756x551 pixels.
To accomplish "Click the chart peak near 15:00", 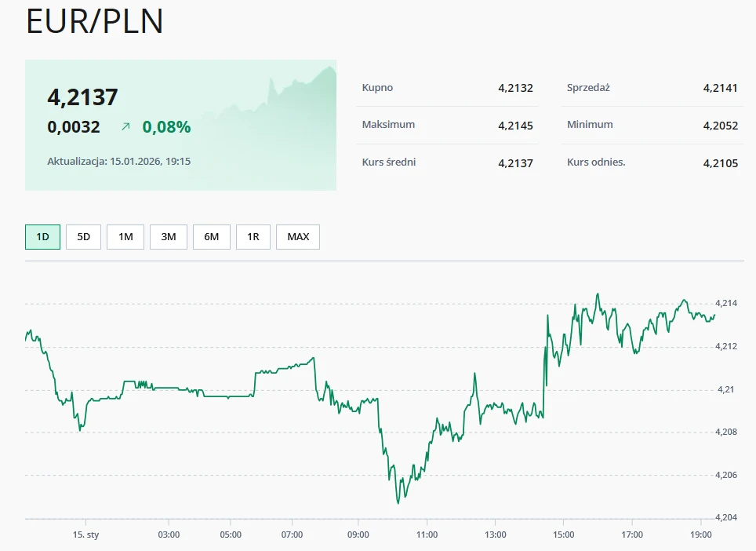I will (598, 294).
